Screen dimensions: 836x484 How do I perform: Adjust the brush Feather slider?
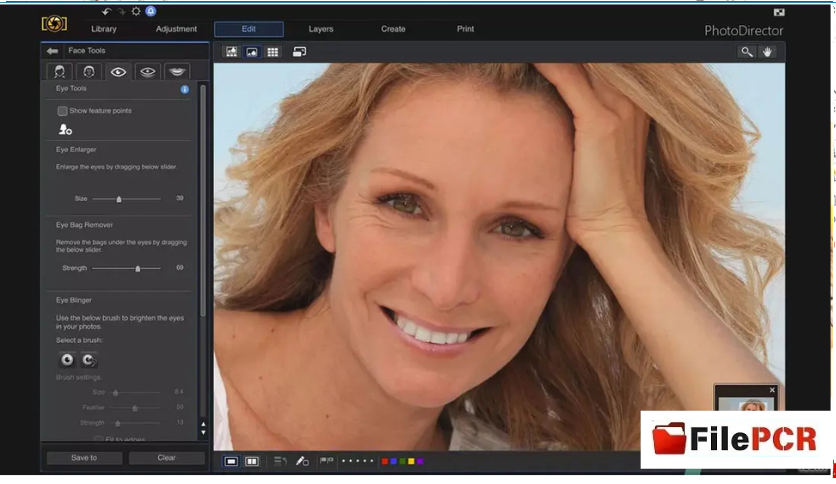tap(134, 408)
